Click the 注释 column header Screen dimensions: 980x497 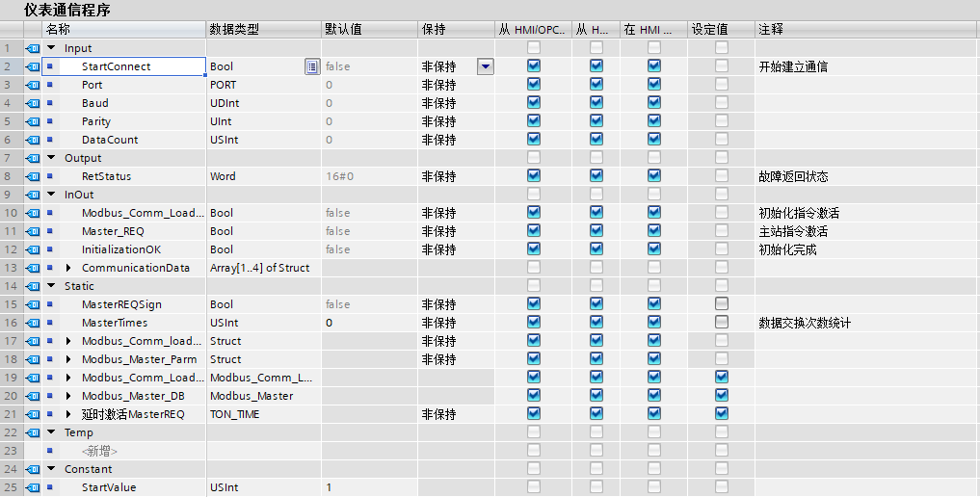point(771,30)
